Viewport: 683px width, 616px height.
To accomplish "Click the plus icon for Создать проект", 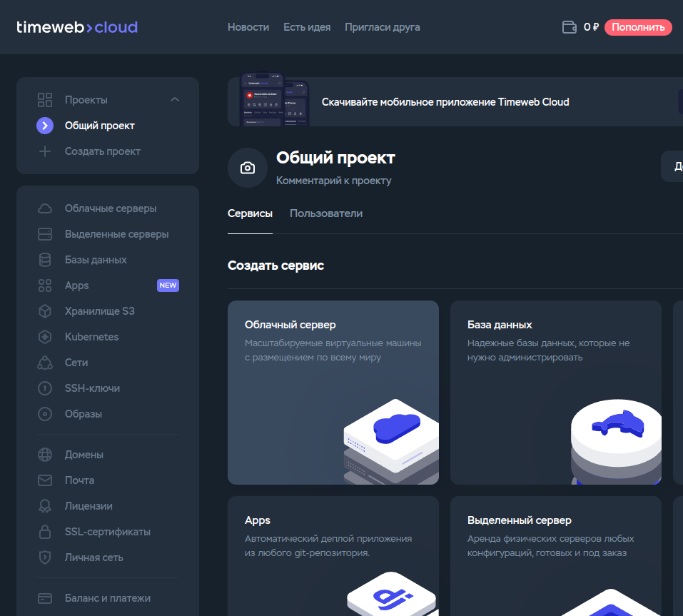I will [x=45, y=151].
